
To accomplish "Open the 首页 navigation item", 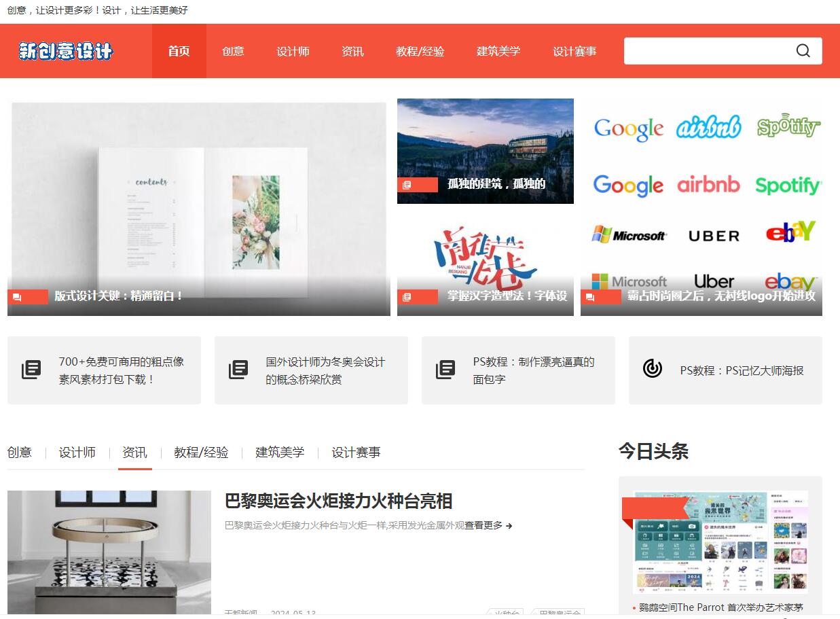I will [179, 51].
